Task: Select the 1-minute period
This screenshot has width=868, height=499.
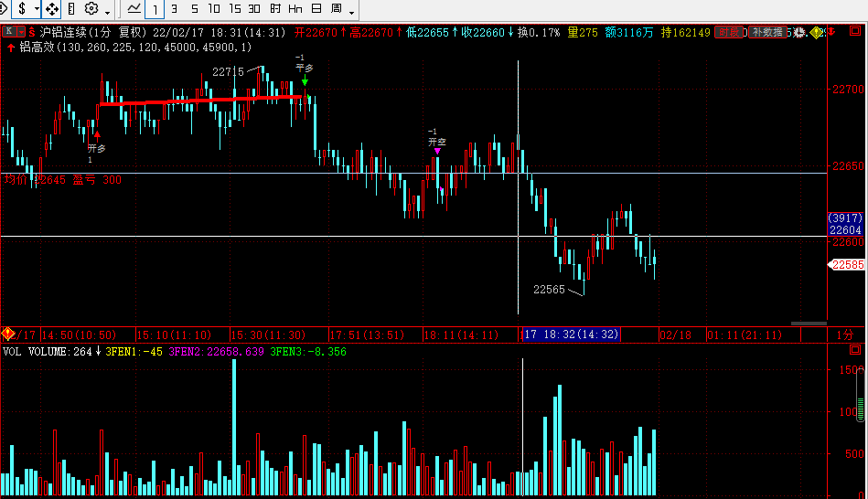Action: 155,9
